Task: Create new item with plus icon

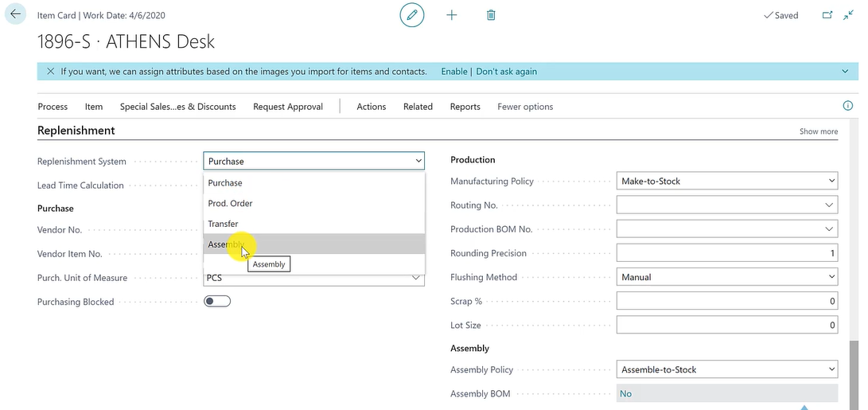Action: point(452,15)
